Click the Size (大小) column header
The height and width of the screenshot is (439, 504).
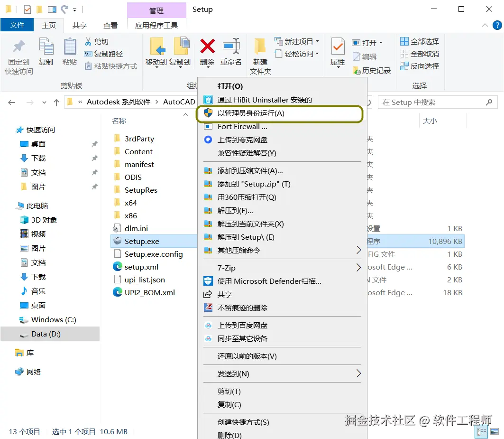[430, 121]
